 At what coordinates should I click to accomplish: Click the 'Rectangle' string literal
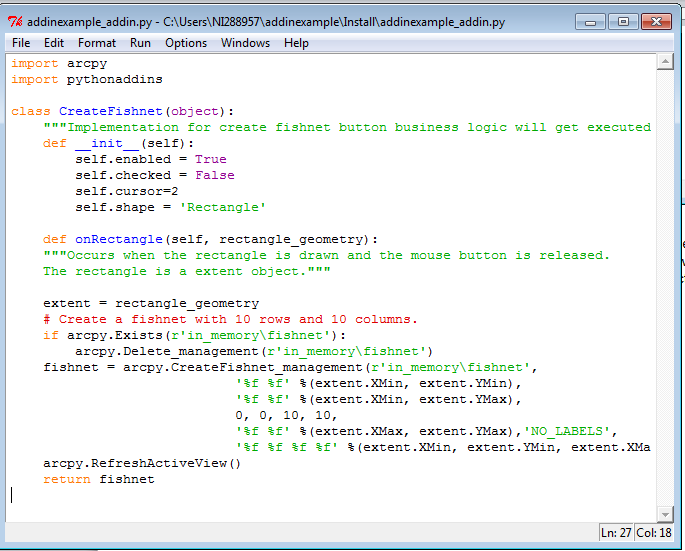click(223, 207)
